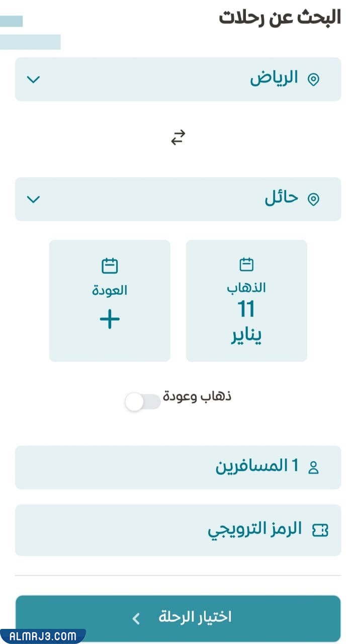Expand the الرياض departure city dropdown
Screen dimensions: 356x644
click(x=34, y=79)
